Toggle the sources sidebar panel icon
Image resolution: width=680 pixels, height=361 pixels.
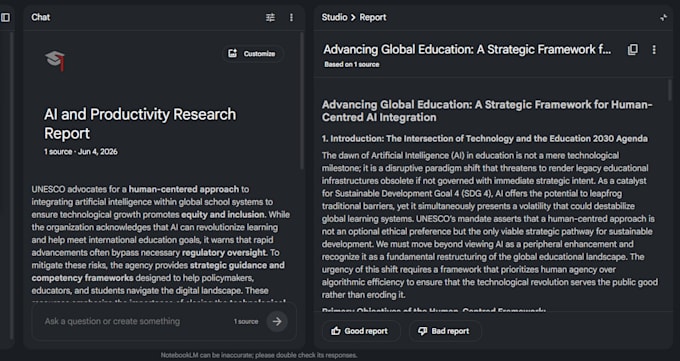[5, 17]
